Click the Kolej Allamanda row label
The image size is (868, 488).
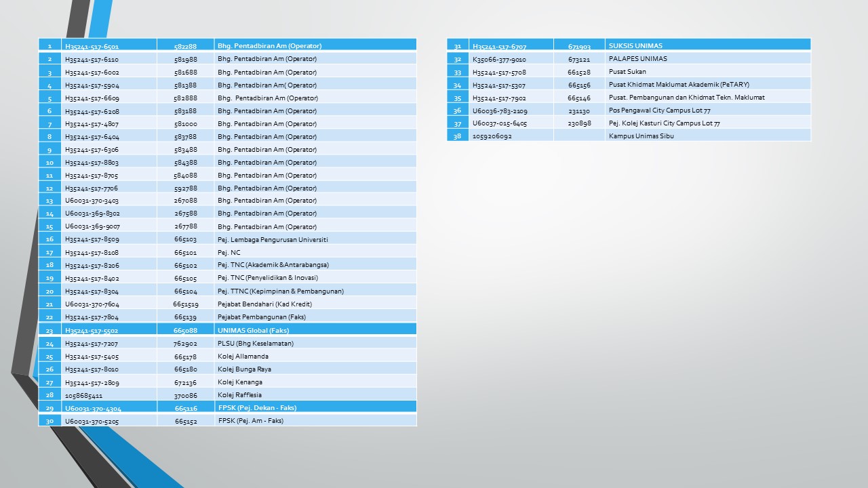pyautogui.click(x=243, y=357)
